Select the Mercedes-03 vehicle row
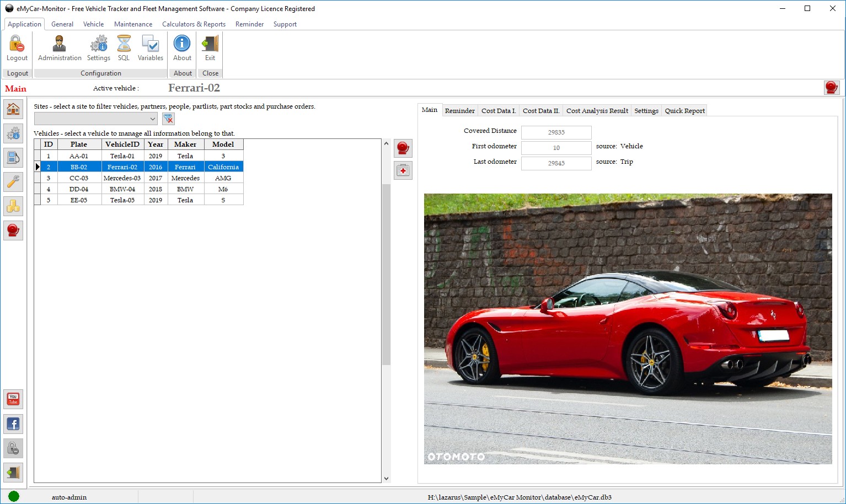The image size is (846, 504). [122, 178]
